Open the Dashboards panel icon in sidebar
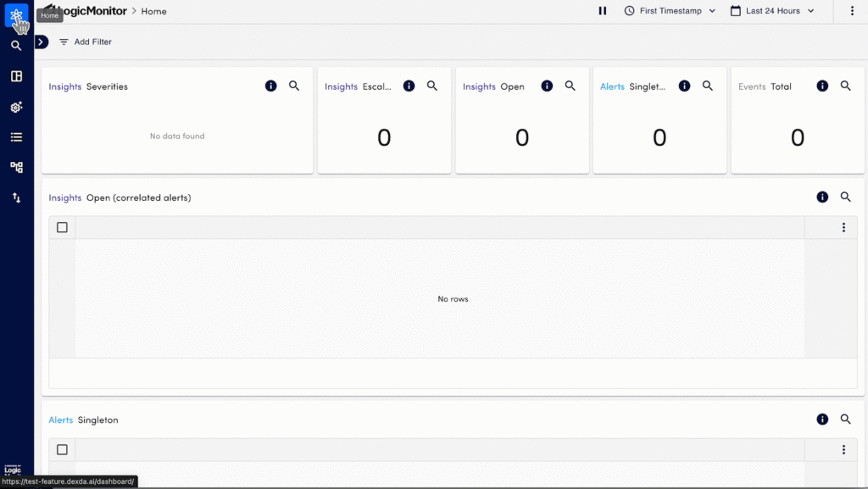 click(x=15, y=76)
